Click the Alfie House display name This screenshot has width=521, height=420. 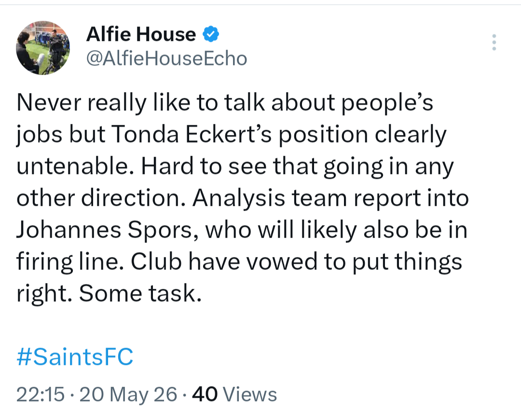tap(141, 34)
